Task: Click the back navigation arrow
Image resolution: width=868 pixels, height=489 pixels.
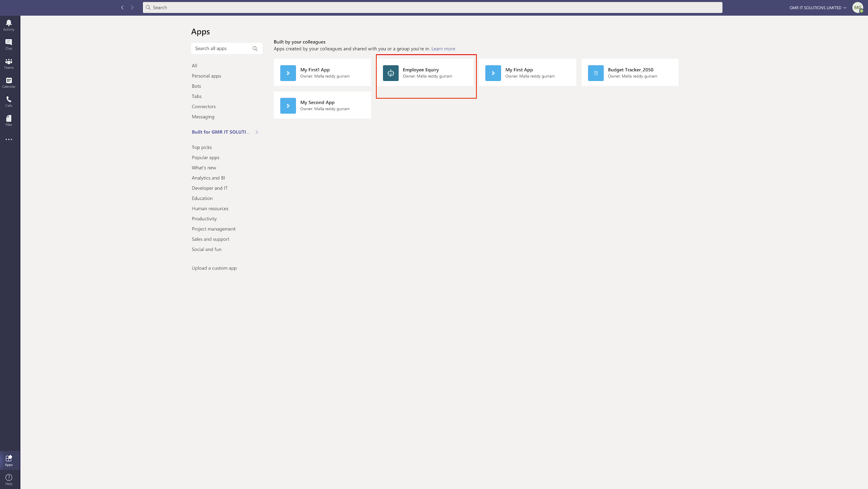Action: click(x=122, y=8)
